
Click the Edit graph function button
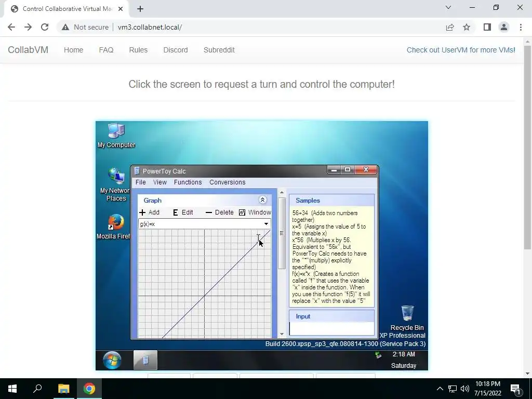pos(183,212)
